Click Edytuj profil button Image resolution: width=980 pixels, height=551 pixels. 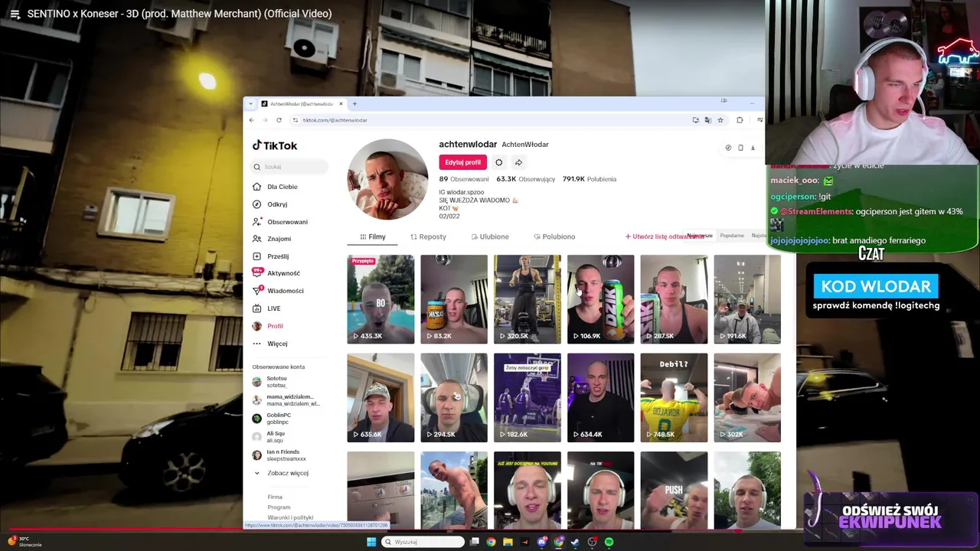click(463, 162)
